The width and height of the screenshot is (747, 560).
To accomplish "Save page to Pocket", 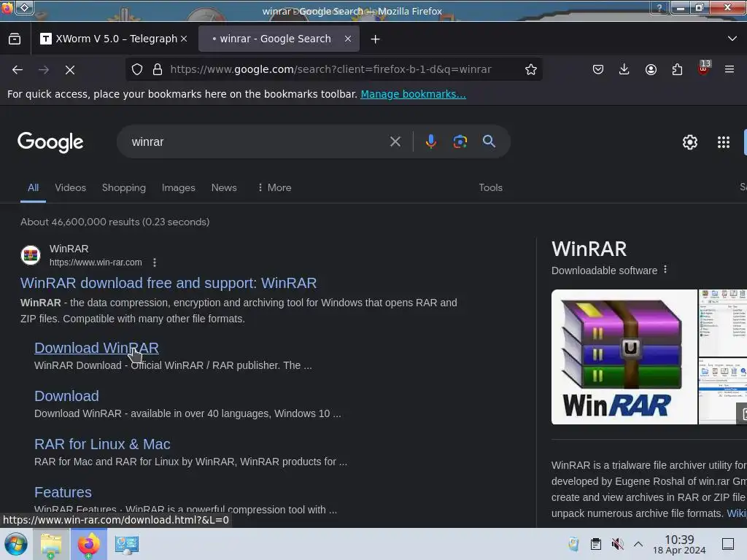I will (x=598, y=69).
